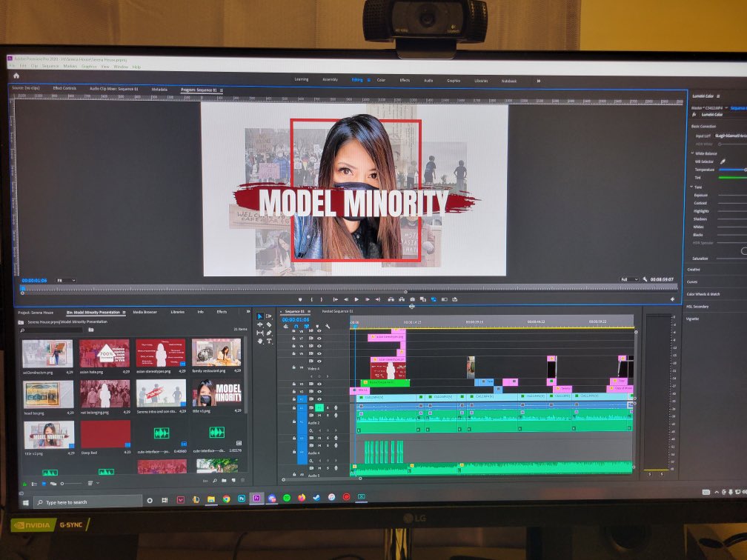The height and width of the screenshot is (560, 747).
Task: Expand the Creative section in Lumetri
Action: pyautogui.click(x=693, y=270)
